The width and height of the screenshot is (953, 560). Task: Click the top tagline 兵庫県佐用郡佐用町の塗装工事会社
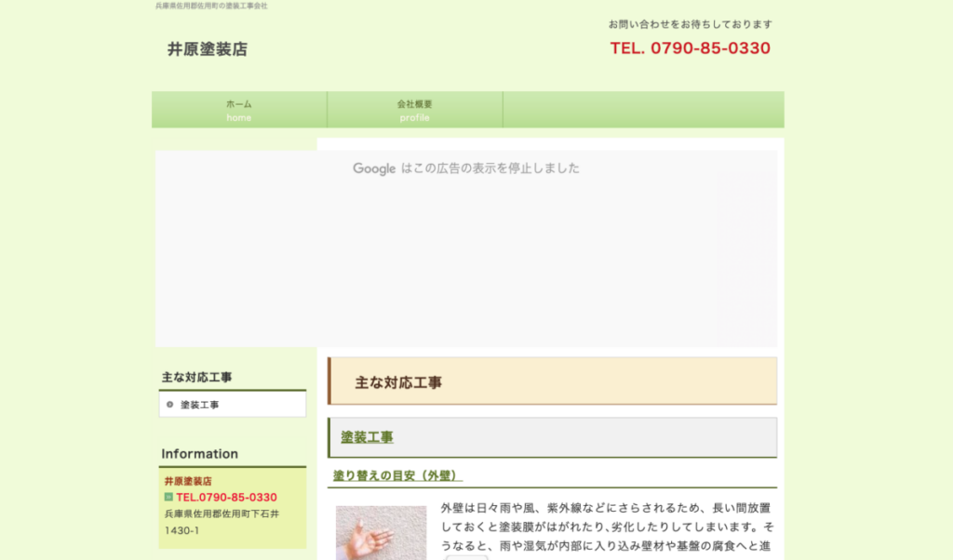click(x=211, y=6)
